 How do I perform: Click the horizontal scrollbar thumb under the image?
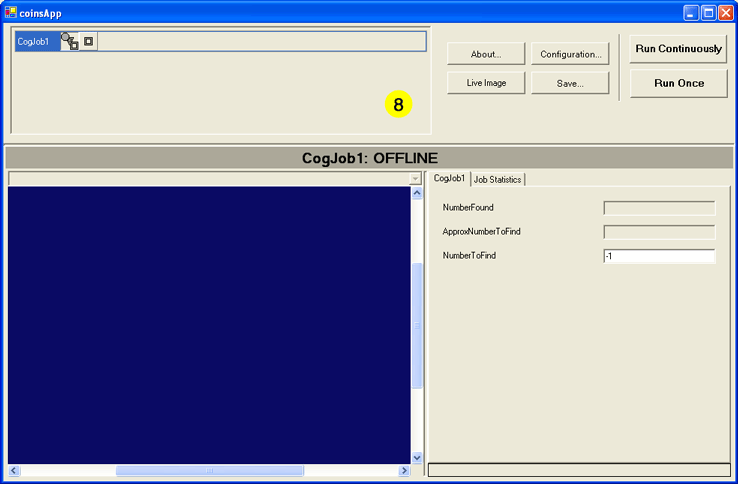[x=195, y=470]
